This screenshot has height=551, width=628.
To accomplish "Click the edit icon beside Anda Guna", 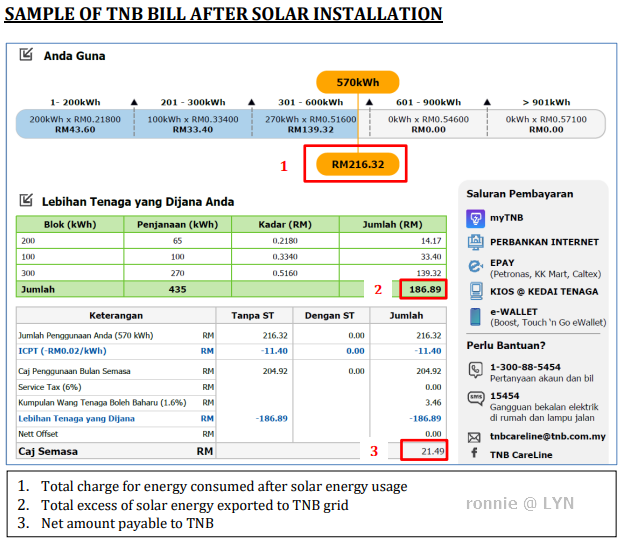I will 26,54.
